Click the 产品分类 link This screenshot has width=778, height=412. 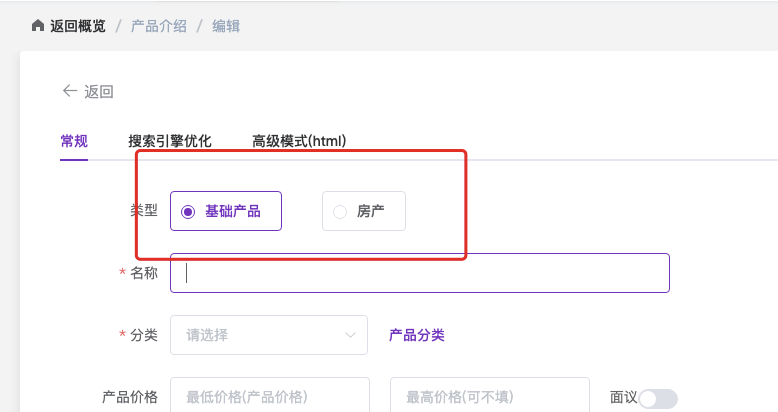pos(417,335)
